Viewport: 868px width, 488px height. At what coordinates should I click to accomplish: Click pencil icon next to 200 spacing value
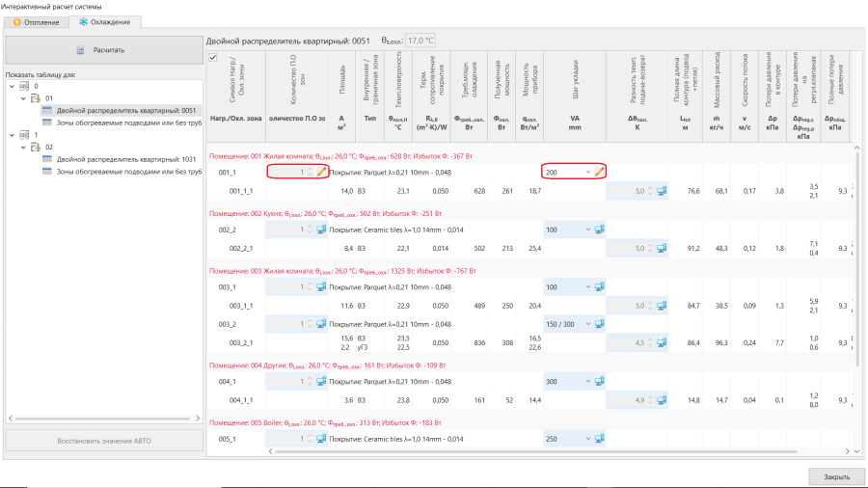599,172
